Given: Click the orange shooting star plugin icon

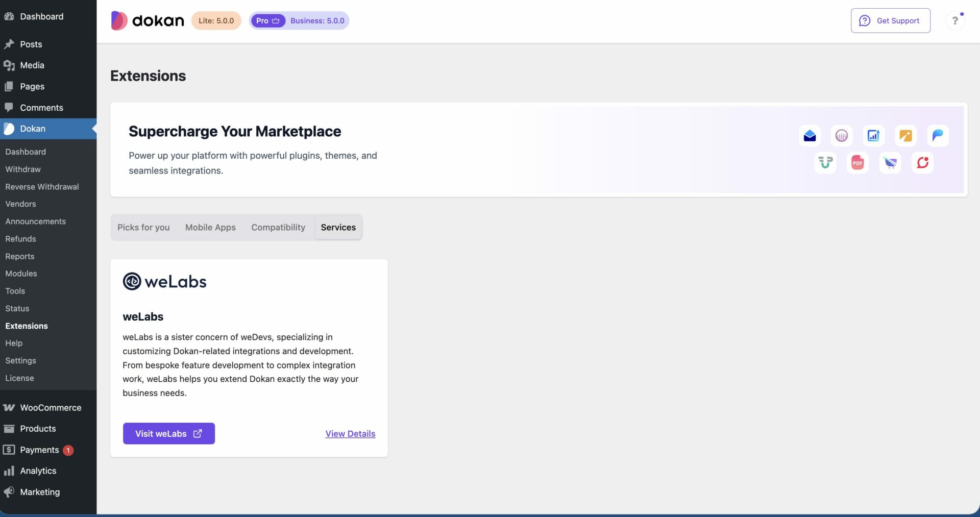Looking at the screenshot, I should (x=905, y=136).
